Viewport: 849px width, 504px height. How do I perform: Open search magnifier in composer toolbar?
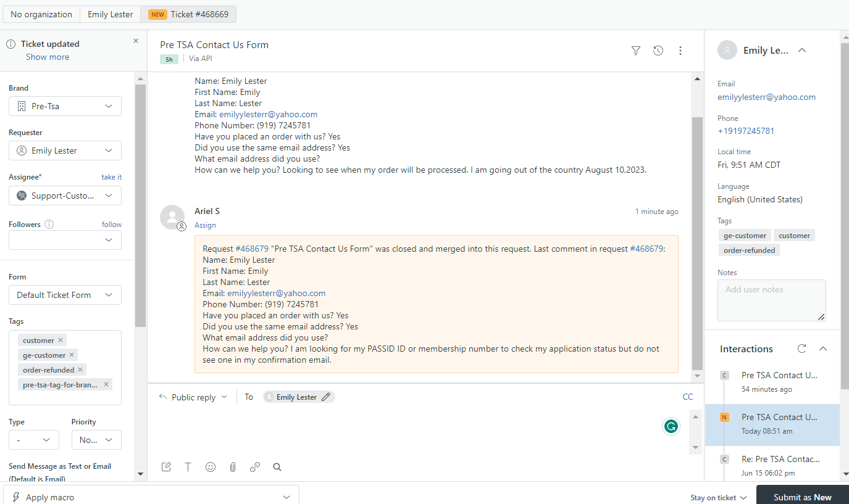coord(277,467)
